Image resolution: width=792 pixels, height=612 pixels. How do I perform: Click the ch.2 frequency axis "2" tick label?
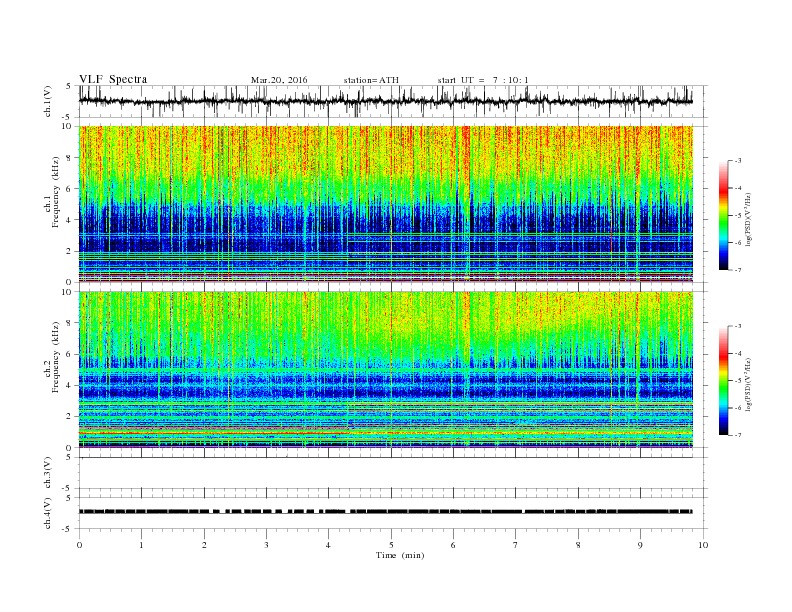click(70, 417)
